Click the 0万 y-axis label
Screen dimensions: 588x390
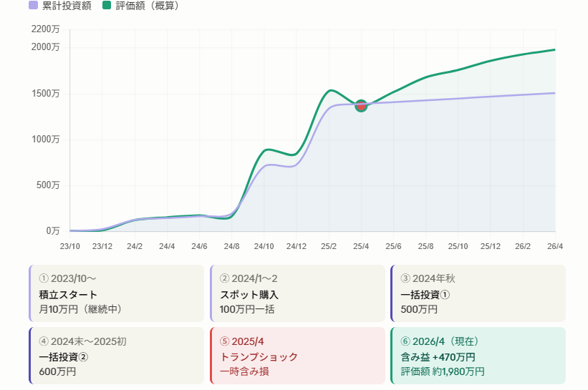[53, 231]
